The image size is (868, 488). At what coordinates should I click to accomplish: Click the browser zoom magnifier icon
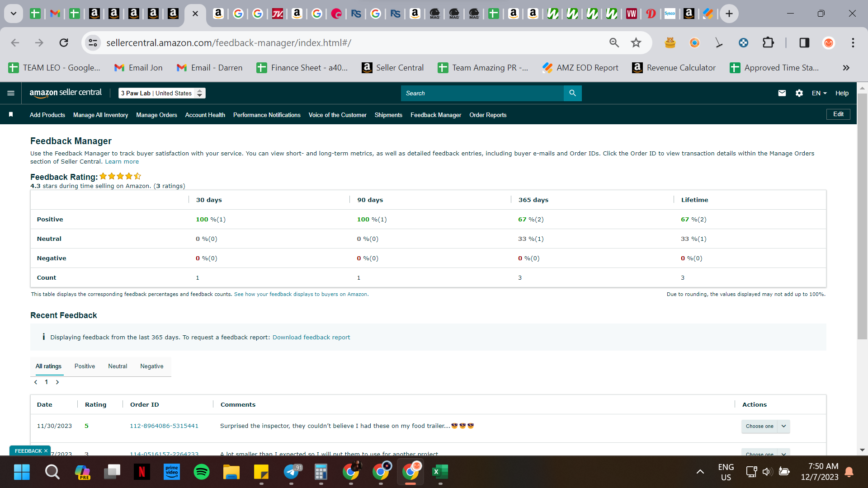(614, 42)
